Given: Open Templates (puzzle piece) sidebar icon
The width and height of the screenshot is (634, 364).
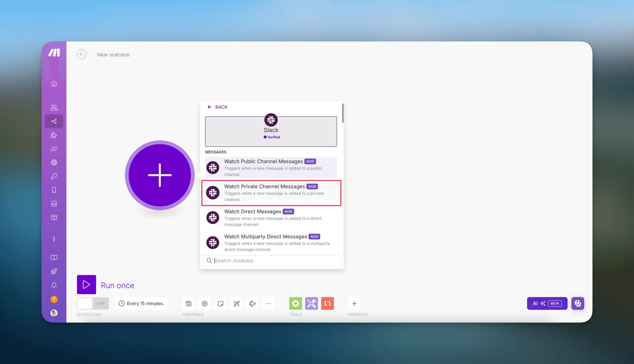Looking at the screenshot, I should 54,135.
